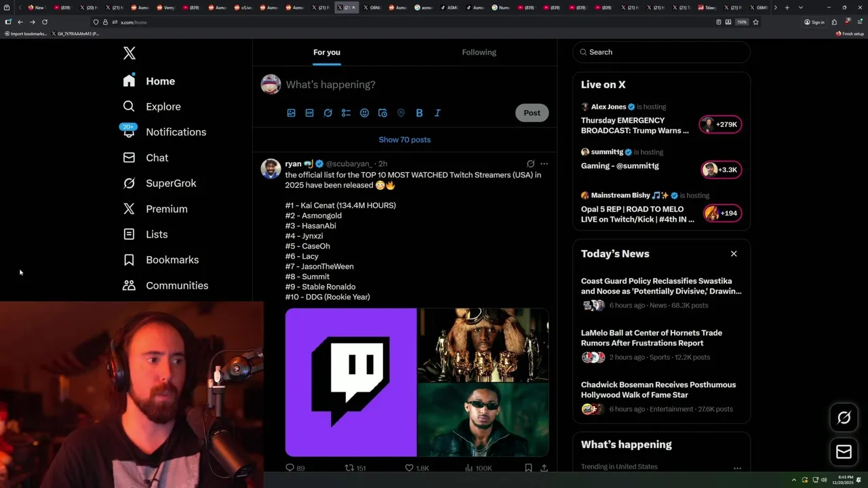Open more options on ryan's post
Screen dimensions: 868x488
pos(544,164)
